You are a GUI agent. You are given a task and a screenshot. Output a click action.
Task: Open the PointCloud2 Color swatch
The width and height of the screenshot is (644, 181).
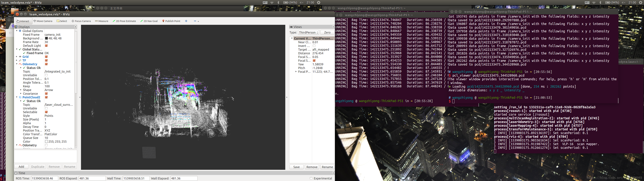46,141
